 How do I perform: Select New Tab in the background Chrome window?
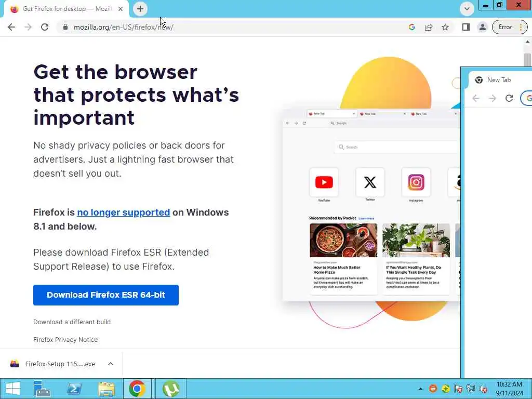pyautogui.click(x=499, y=80)
